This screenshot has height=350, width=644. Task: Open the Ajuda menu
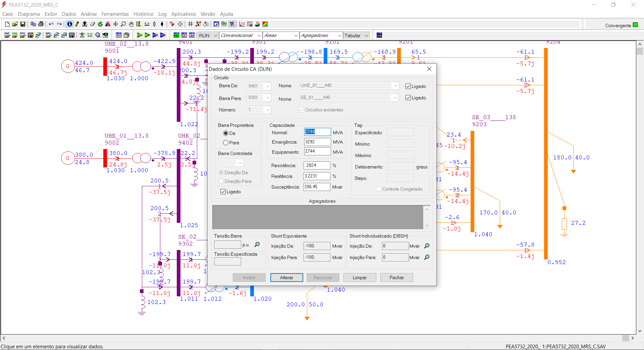point(226,14)
